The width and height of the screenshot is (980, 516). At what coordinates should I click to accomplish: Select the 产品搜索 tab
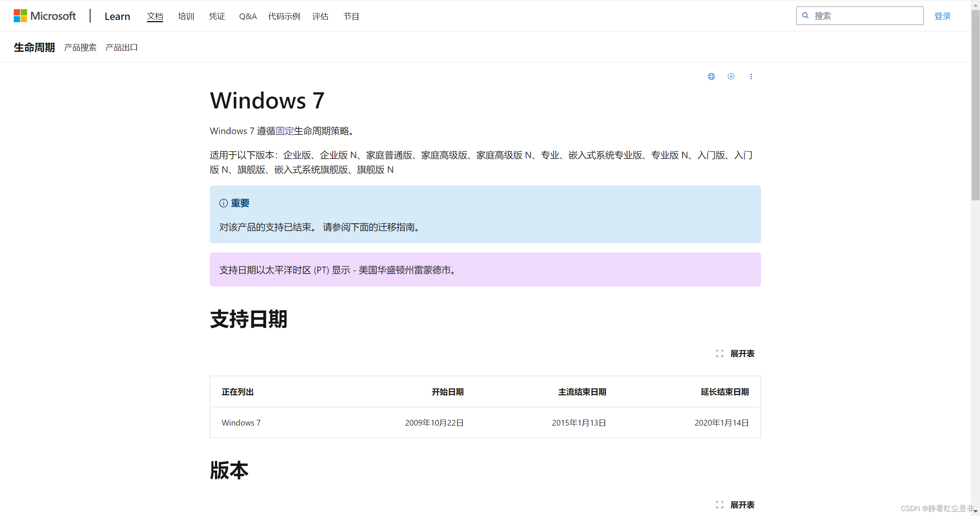point(80,48)
